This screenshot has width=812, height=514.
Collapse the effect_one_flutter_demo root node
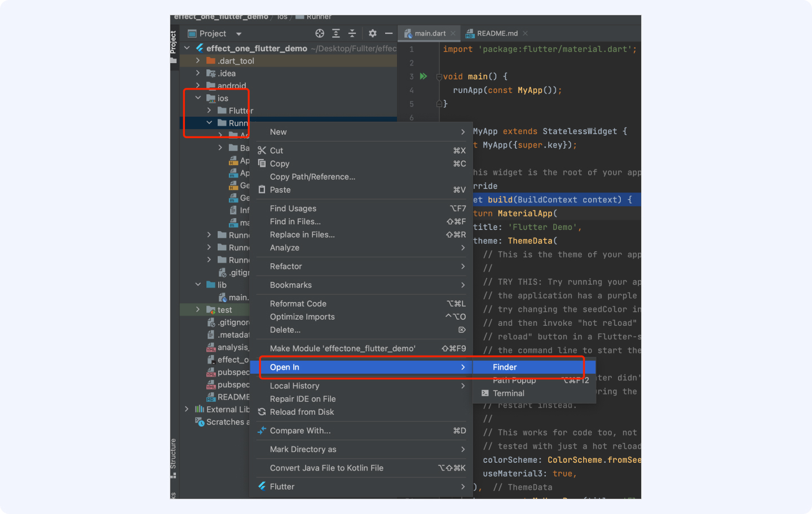pos(187,48)
